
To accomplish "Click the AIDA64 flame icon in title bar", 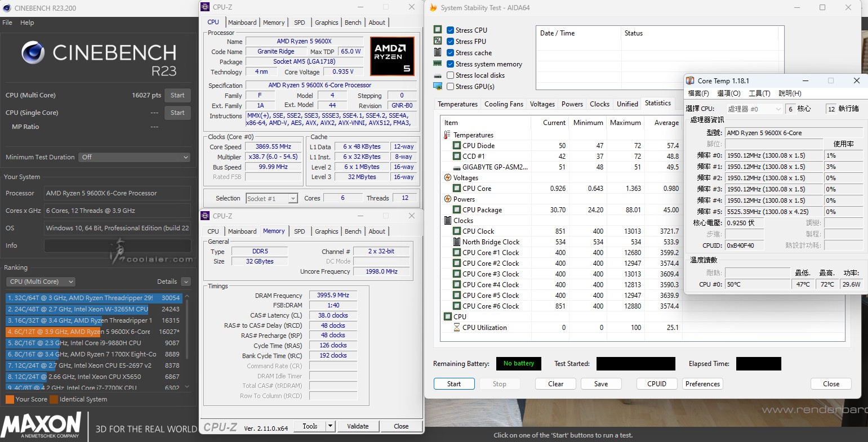I will (x=433, y=7).
